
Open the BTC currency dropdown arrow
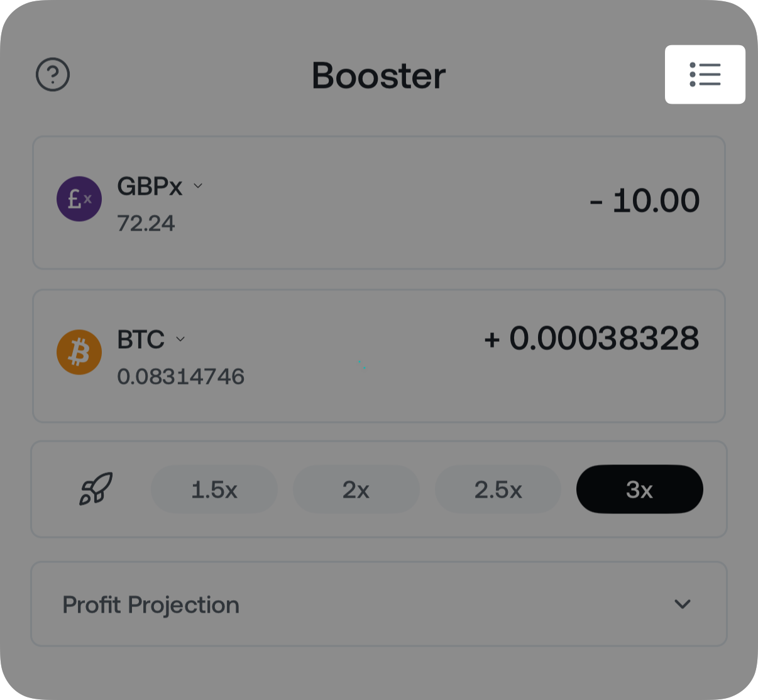click(180, 339)
